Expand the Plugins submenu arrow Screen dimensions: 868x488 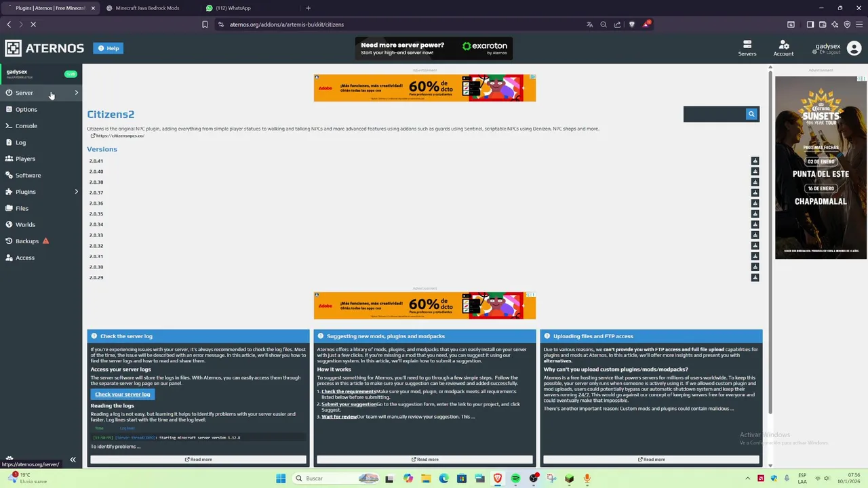pos(76,192)
